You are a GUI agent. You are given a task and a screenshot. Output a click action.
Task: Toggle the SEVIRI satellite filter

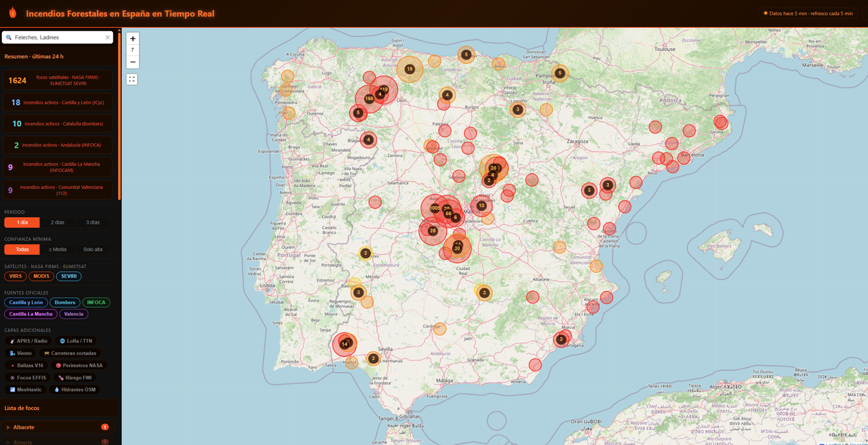(68, 276)
